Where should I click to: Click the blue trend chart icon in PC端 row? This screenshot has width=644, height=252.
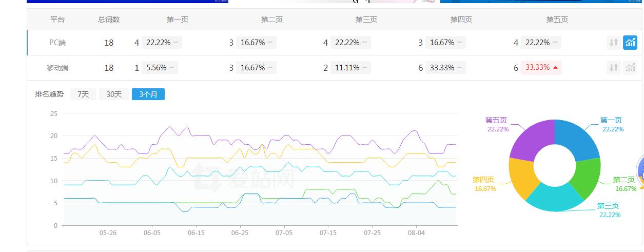630,43
